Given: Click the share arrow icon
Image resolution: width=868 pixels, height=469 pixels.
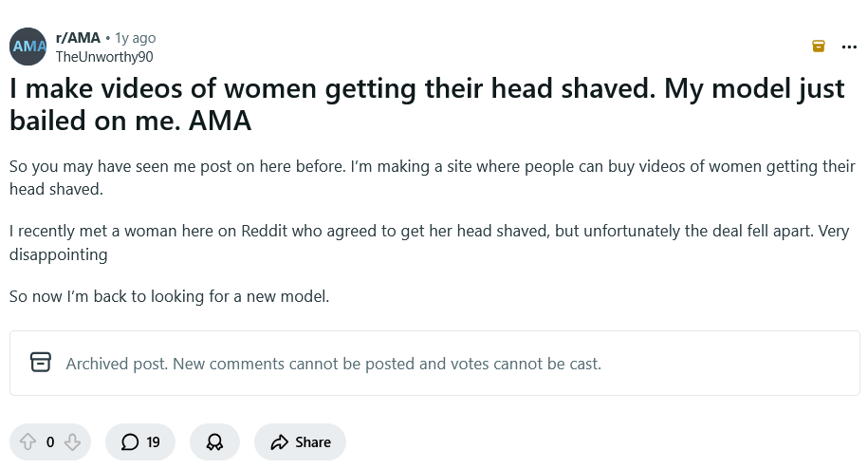Looking at the screenshot, I should tap(279, 441).
